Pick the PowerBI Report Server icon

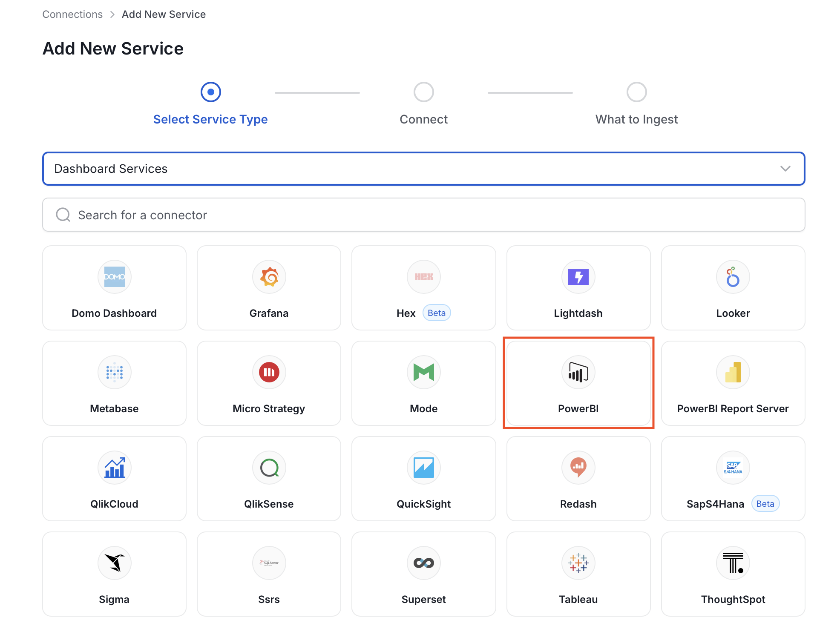733,372
